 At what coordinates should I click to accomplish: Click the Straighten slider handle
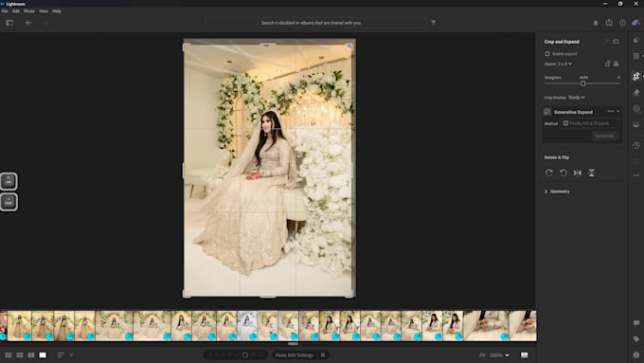[582, 83]
